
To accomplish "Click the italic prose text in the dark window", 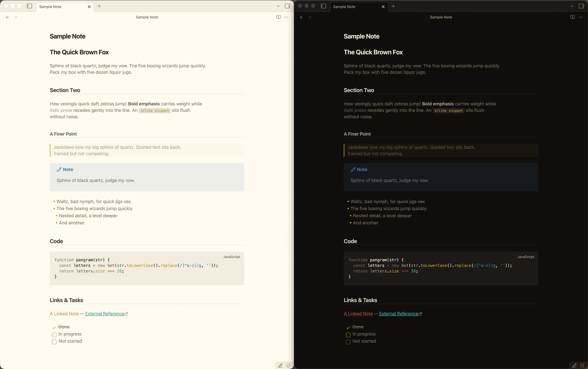I will (355, 110).
